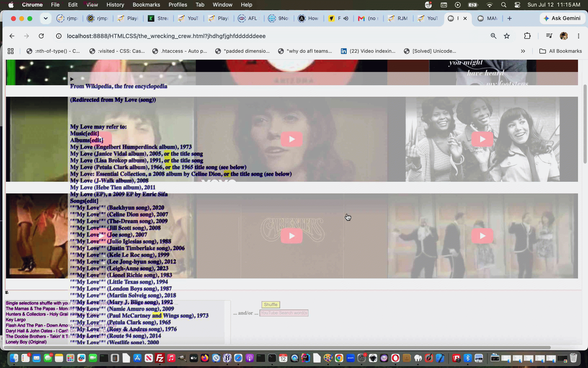Open the All Bookmarks folder
Image resolution: width=588 pixels, height=368 pixels.
pyautogui.click(x=561, y=51)
